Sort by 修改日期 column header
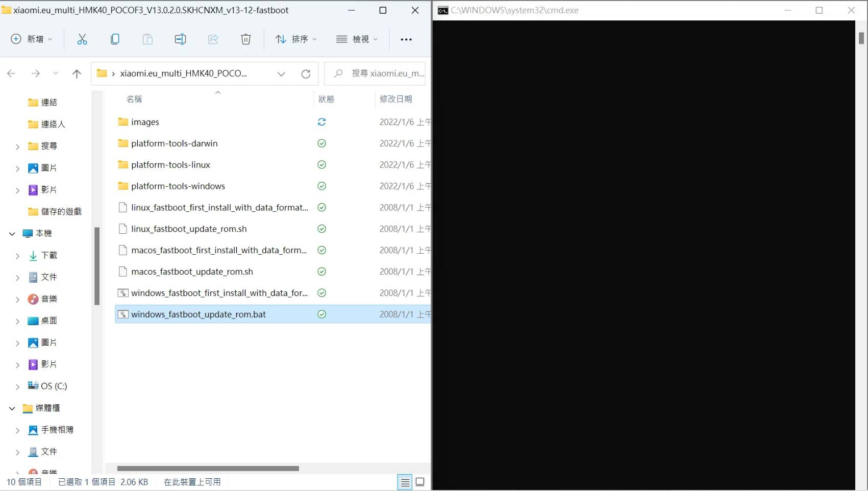The image size is (868, 491). pos(396,99)
